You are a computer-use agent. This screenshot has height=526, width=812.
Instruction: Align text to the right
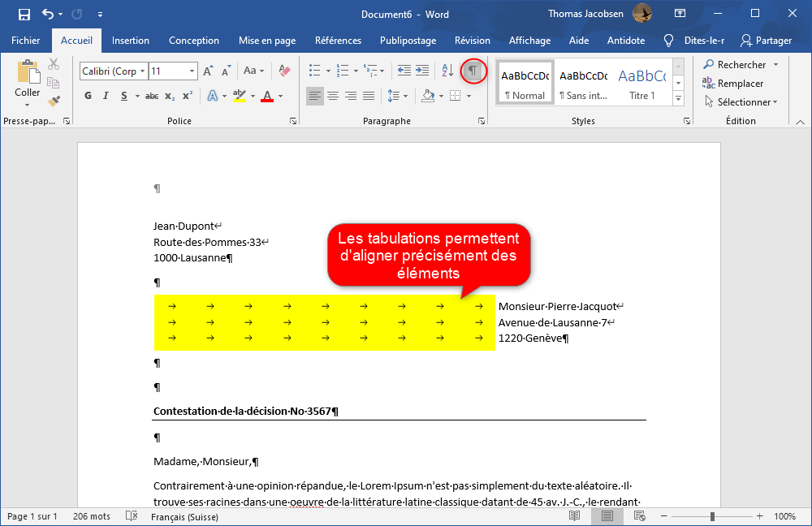351,96
